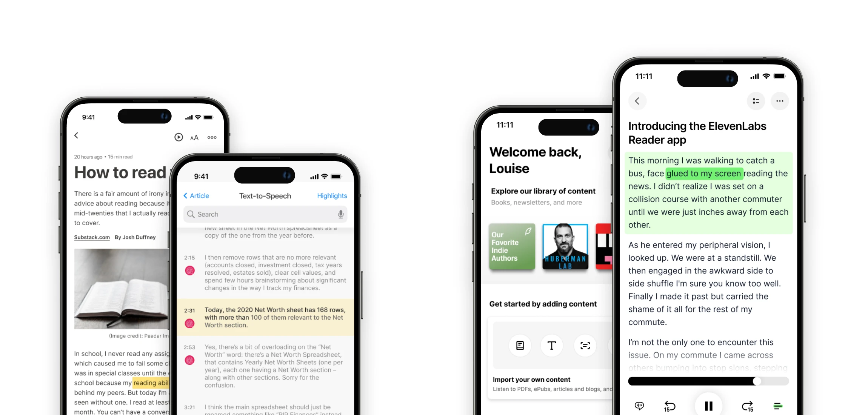
Task: Tap the PDF import icon in content section
Action: point(519,345)
